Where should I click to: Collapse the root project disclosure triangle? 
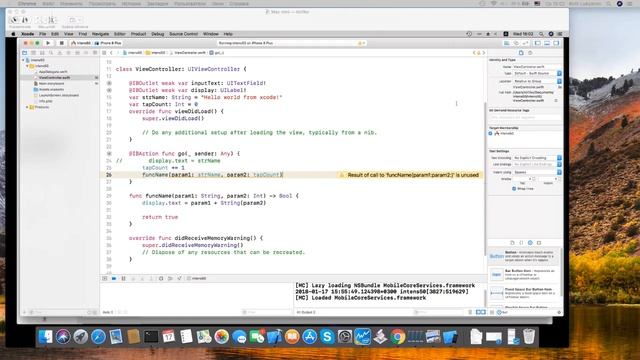point(23,60)
